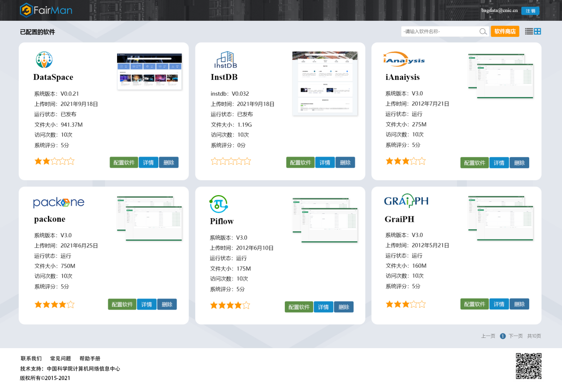Open the 软件商店 software store

coord(505,31)
